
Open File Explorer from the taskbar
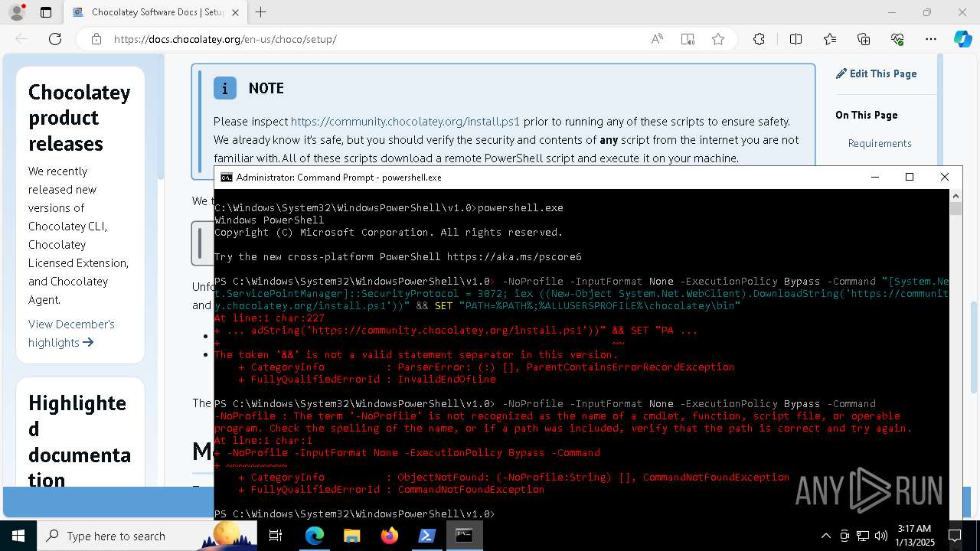pos(351,536)
